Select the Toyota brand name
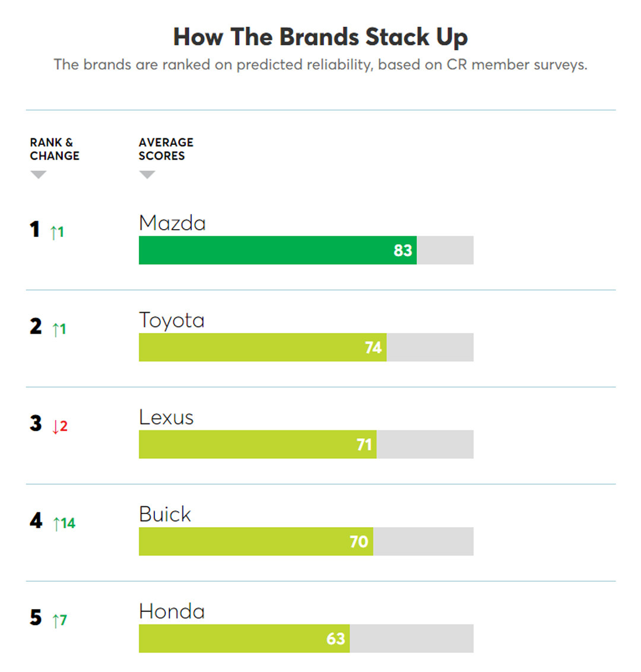 [x=172, y=321]
